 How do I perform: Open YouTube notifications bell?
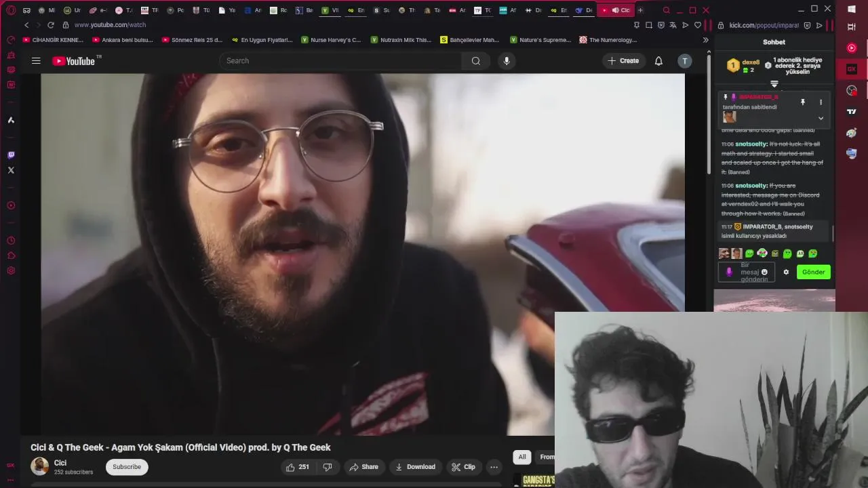658,61
